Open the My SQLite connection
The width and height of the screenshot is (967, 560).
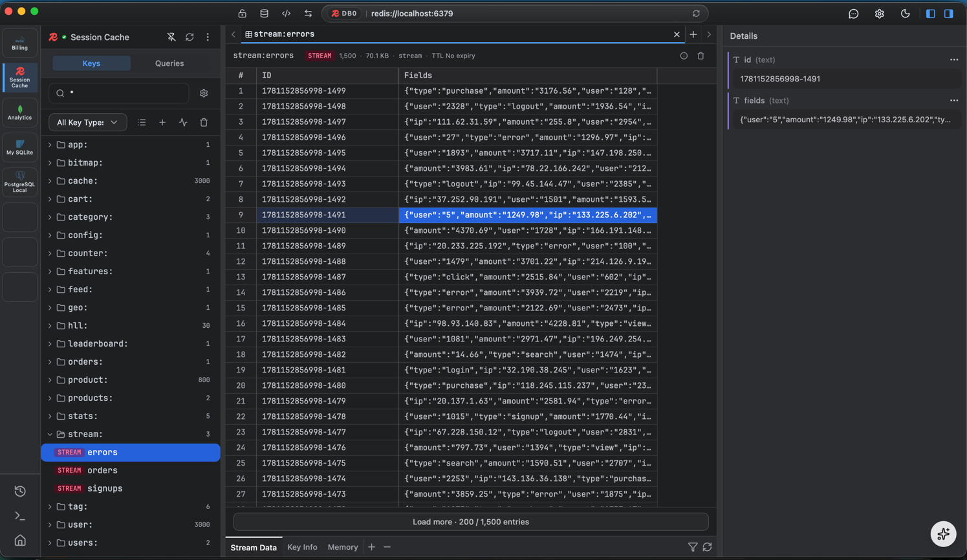tap(19, 147)
